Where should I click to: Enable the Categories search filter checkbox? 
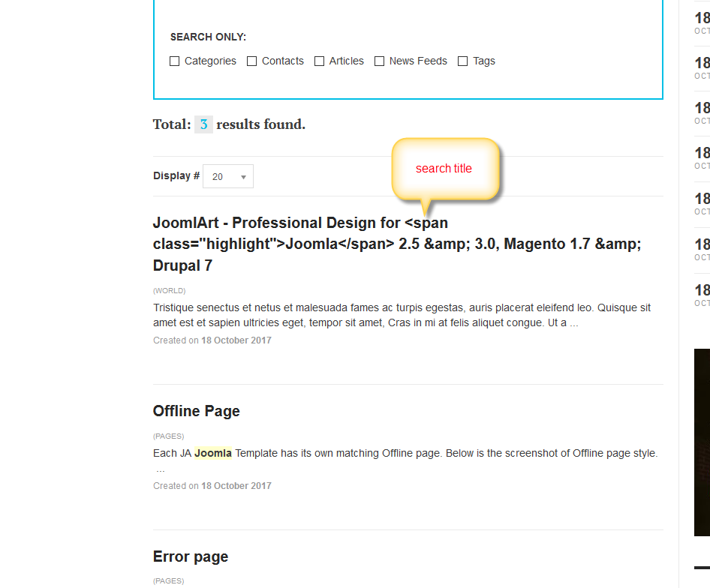coord(175,61)
